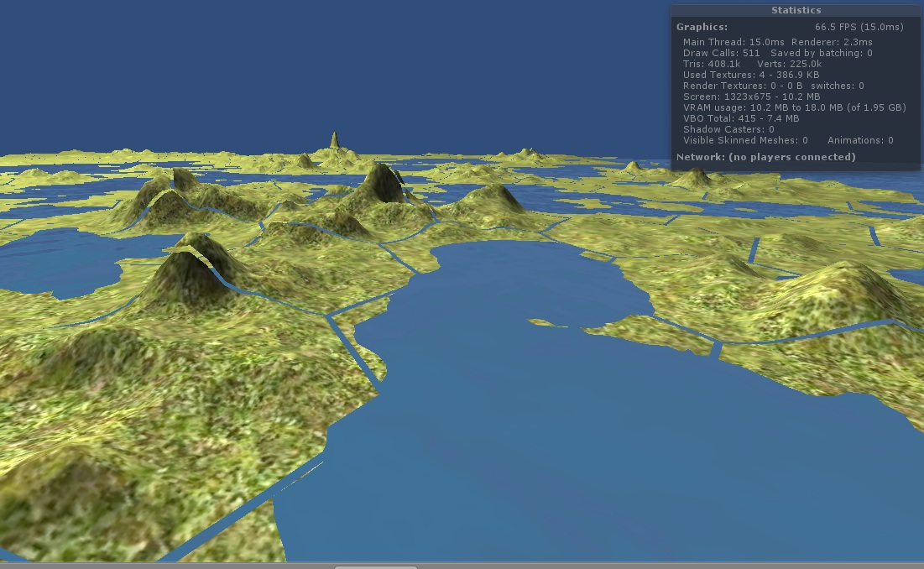Select the VRAM usage line
The width and height of the screenshot is (924, 569).
point(794,107)
